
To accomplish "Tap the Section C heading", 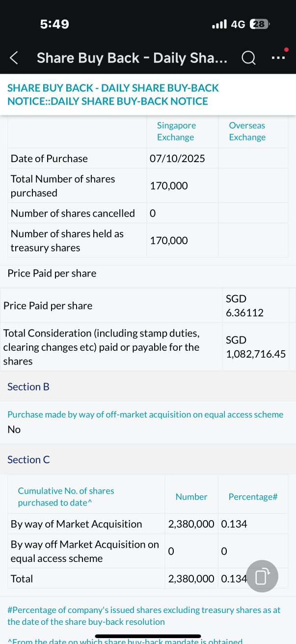I will [28, 460].
